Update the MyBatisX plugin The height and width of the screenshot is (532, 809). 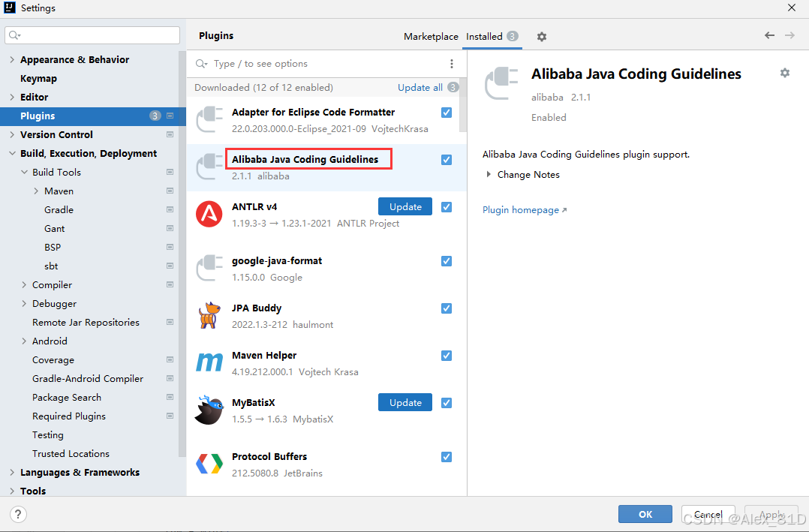click(405, 402)
